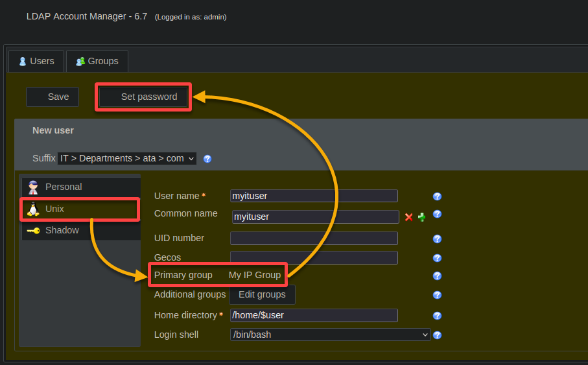Click the 'Home directory' label
The width and height of the screenshot is (588, 365).
(x=185, y=316)
